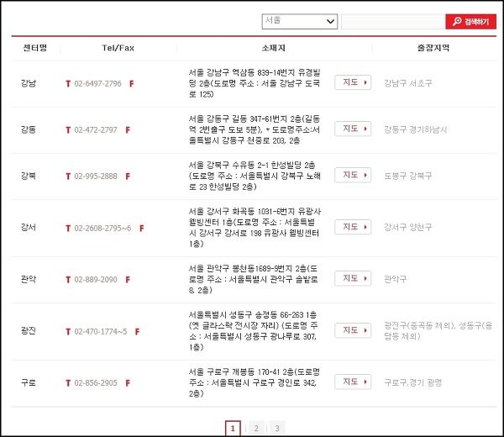Click phone number 02-6497-2796

click(x=97, y=83)
